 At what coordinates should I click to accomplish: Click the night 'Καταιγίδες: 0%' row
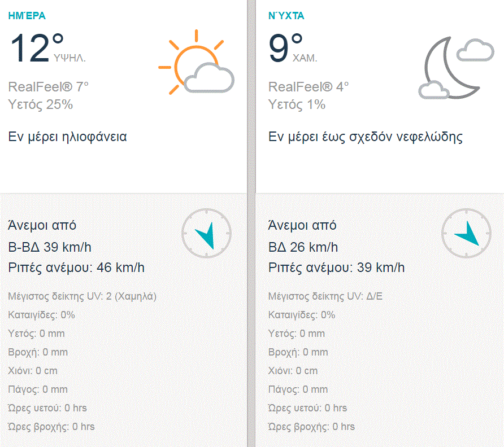302,315
